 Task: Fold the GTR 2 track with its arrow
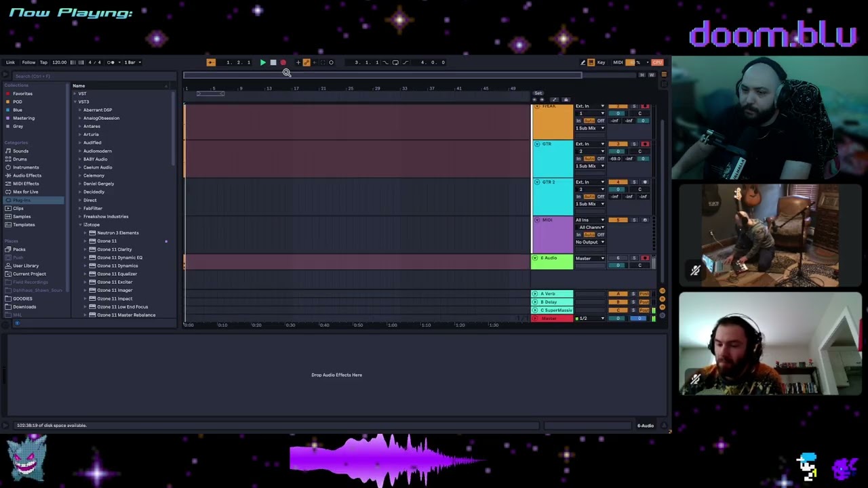coord(536,182)
